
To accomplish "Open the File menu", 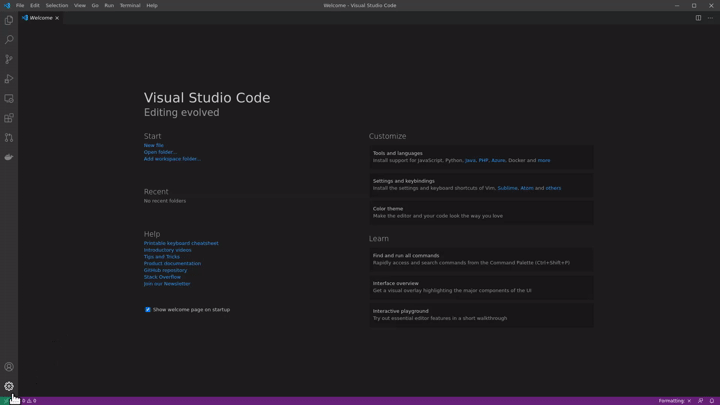I will (20, 6).
